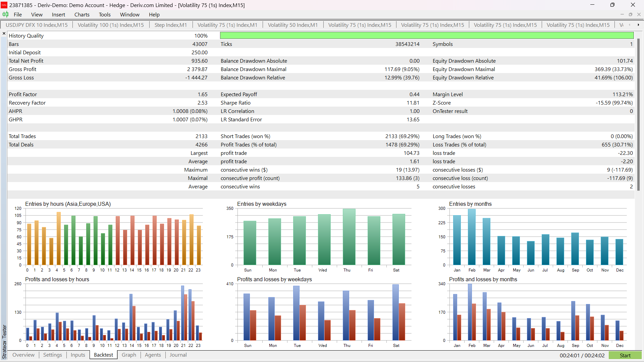This screenshot has height=362, width=644.
Task: Switch to the Settings tab
Action: click(53, 355)
